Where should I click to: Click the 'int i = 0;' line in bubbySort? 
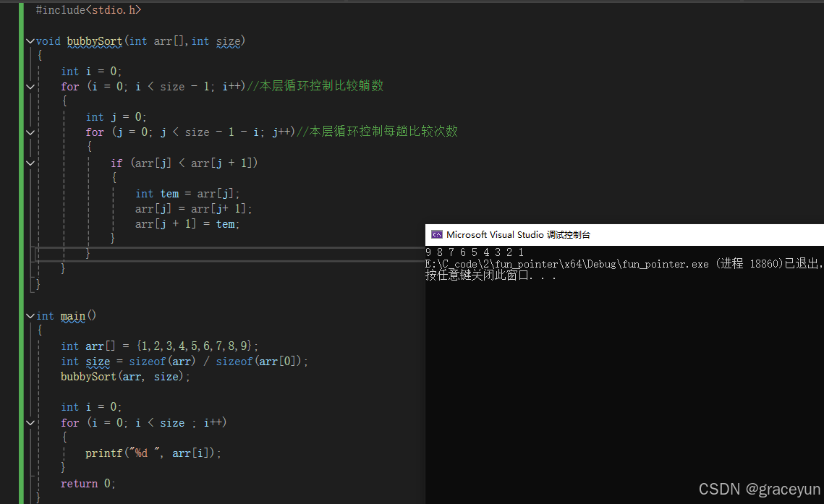tap(91, 72)
